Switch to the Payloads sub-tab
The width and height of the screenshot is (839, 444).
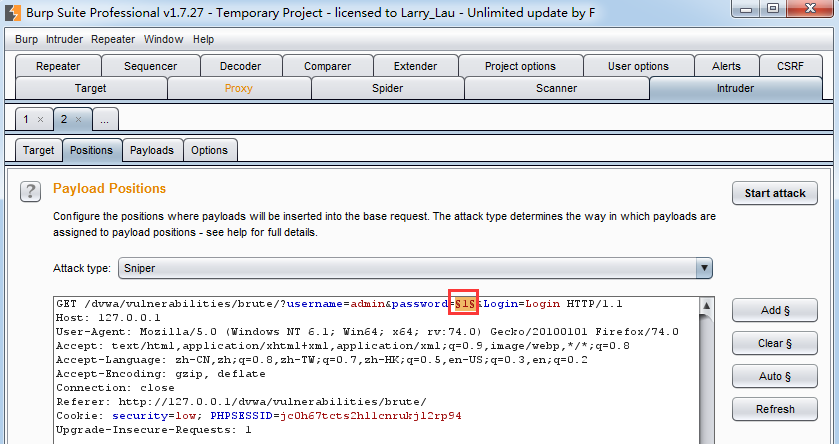[x=152, y=150]
